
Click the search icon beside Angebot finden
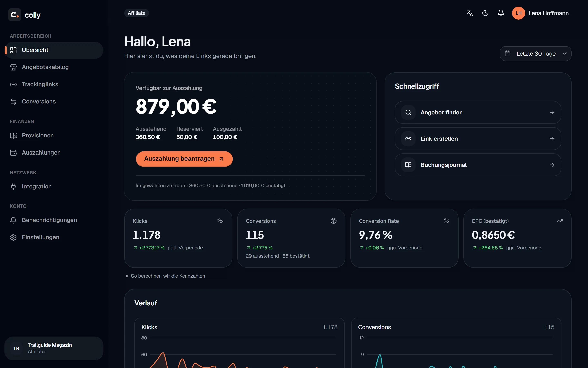[408, 112]
